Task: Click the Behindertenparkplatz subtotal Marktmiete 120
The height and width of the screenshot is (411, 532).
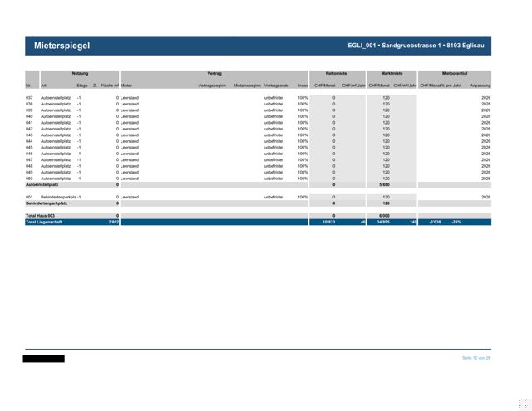Action: pos(386,203)
